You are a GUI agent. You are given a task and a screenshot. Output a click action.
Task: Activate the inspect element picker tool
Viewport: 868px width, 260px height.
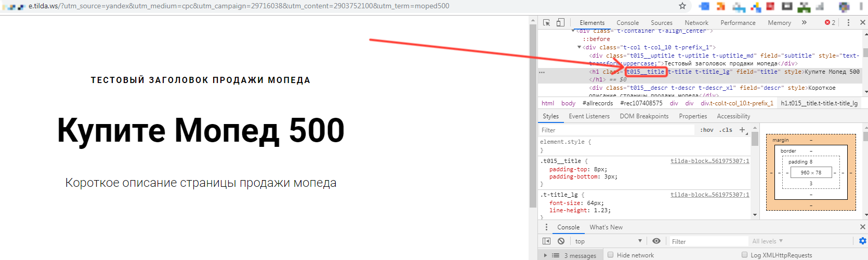tap(546, 23)
